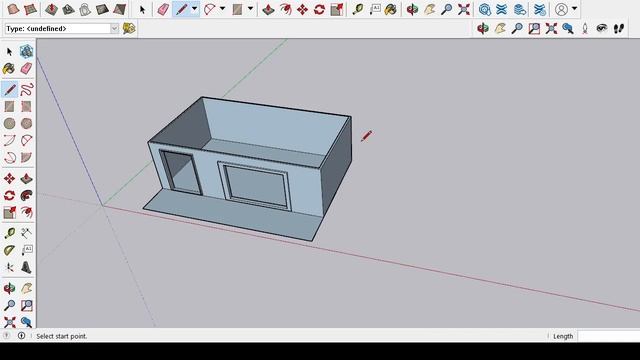Pick the Select arrow in the top toolbar
Image resolution: width=640 pixels, height=360 pixels.
tap(142, 9)
